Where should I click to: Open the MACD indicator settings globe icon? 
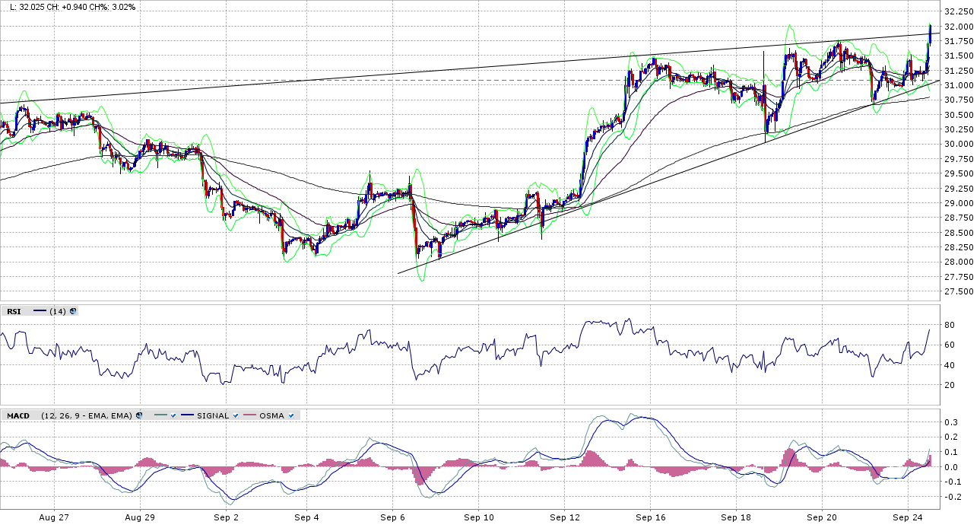140,415
